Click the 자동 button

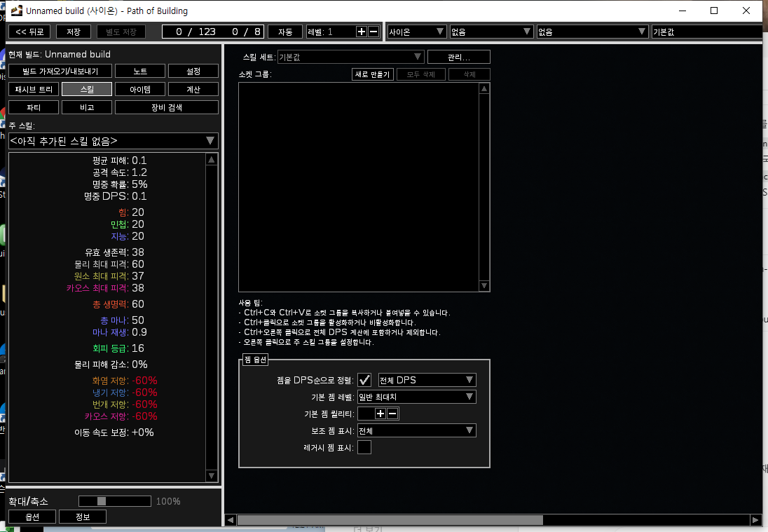point(285,32)
